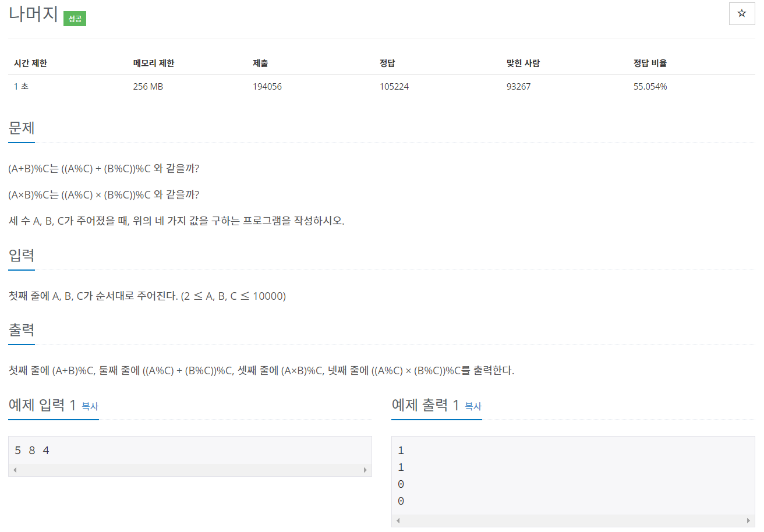Click the sentence '세 수 A, B, C가 주어졌을 때'

pyautogui.click(x=176, y=221)
